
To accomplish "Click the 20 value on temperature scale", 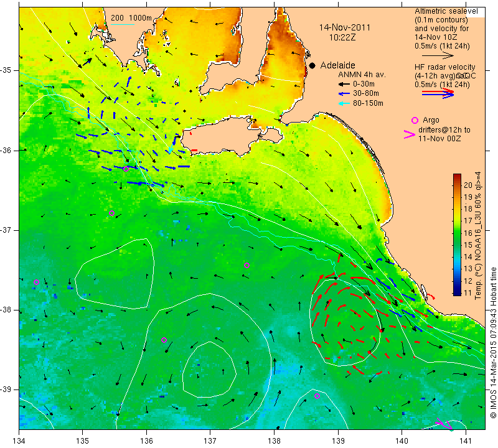I will click(x=468, y=185).
